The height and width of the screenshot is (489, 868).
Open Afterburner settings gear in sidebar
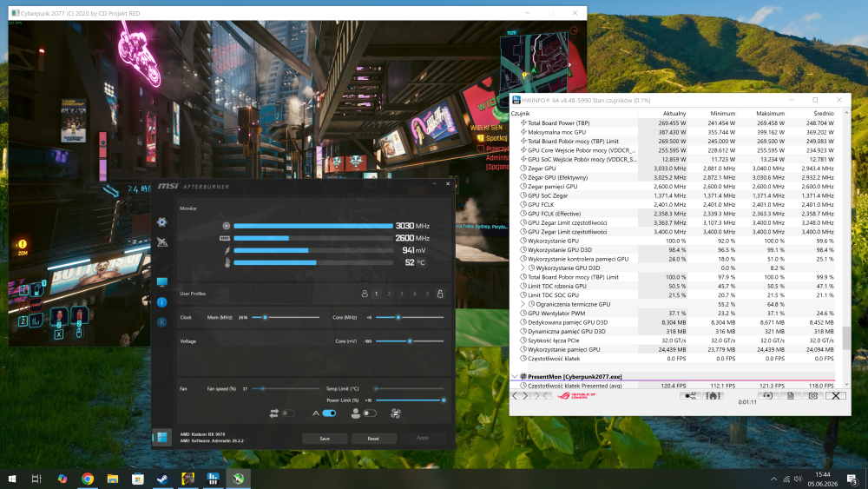point(161,222)
